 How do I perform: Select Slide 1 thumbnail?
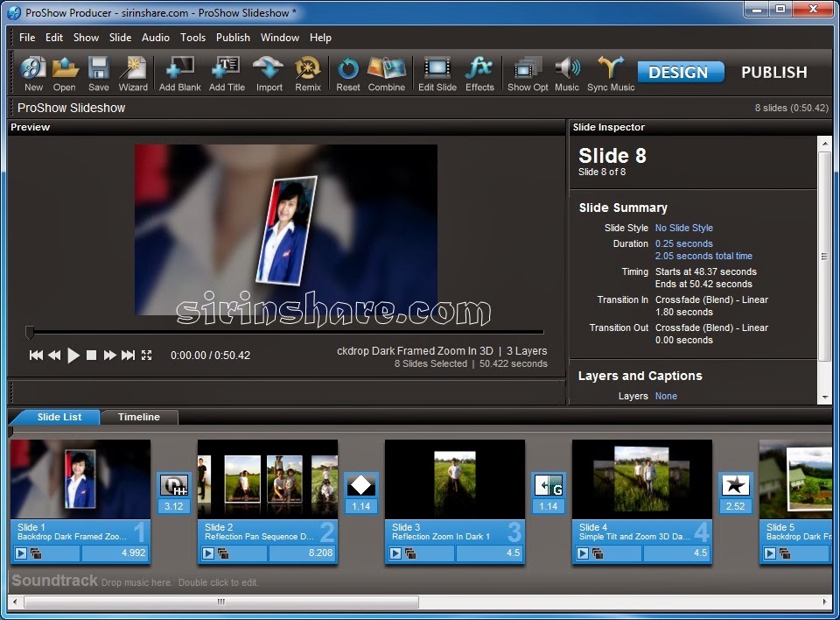tap(80, 479)
